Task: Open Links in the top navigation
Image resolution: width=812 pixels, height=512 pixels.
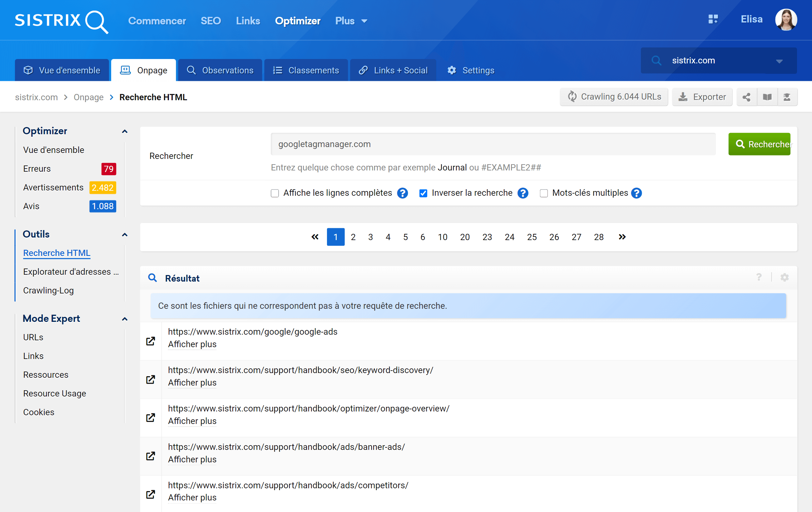Action: point(248,21)
